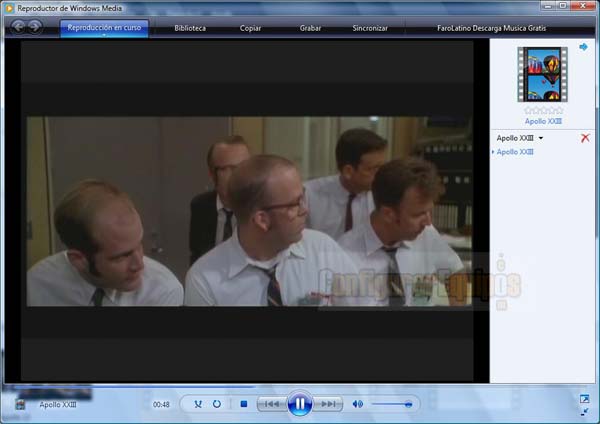Skip to the next track

[x=328, y=404]
